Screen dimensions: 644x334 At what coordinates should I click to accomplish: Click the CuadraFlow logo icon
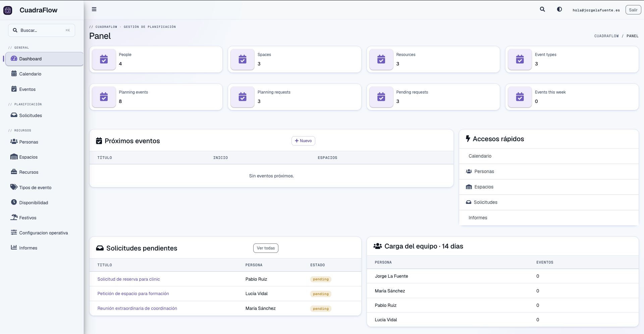[x=8, y=10]
